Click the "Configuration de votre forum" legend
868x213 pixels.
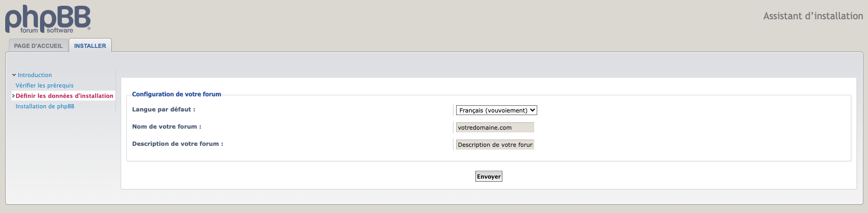(x=176, y=94)
